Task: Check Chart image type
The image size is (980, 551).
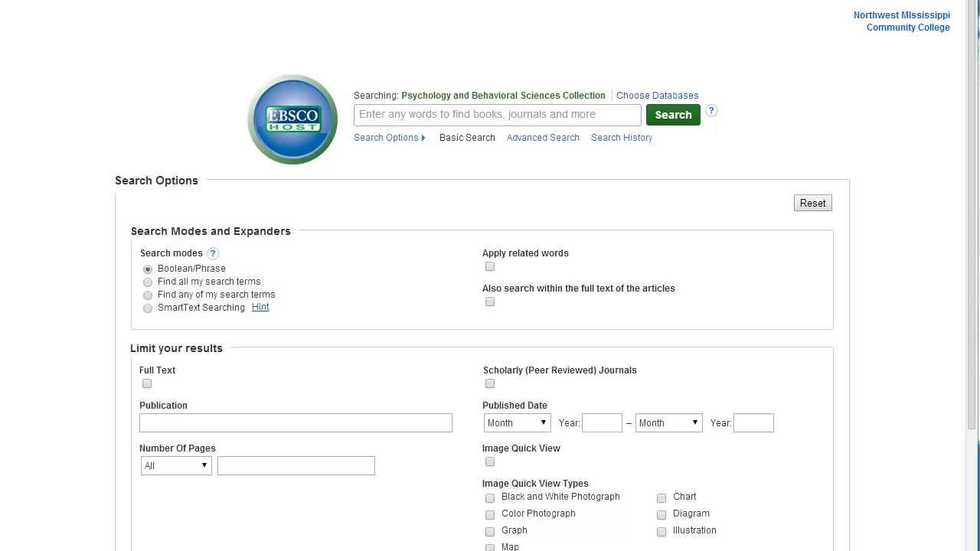Action: pos(661,498)
